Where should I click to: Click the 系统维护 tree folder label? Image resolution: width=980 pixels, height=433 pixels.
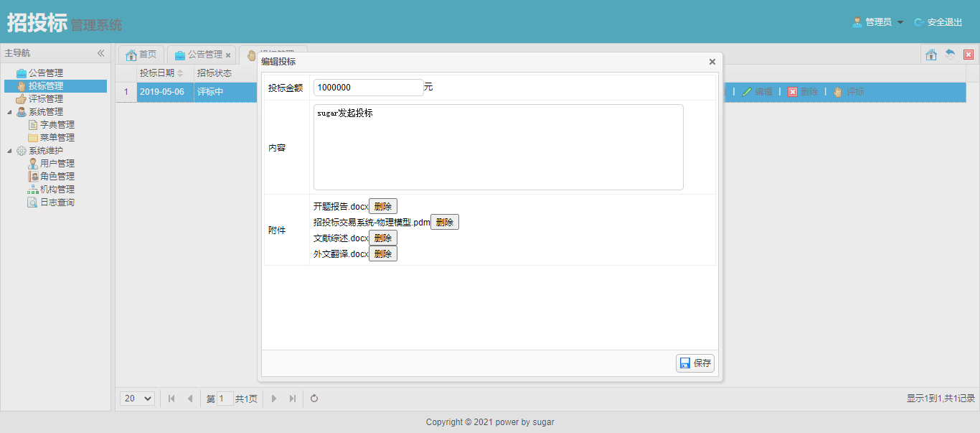pyautogui.click(x=45, y=151)
